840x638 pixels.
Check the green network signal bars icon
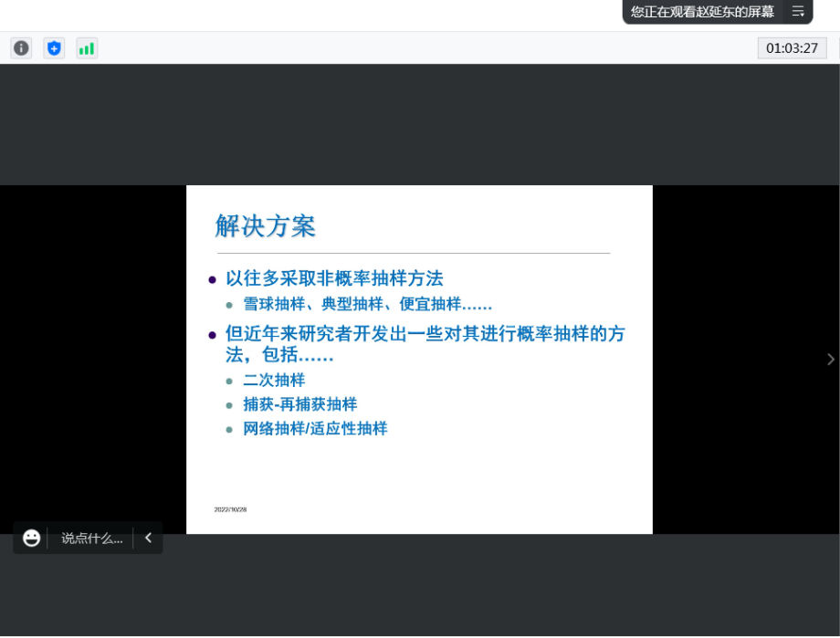(87, 48)
